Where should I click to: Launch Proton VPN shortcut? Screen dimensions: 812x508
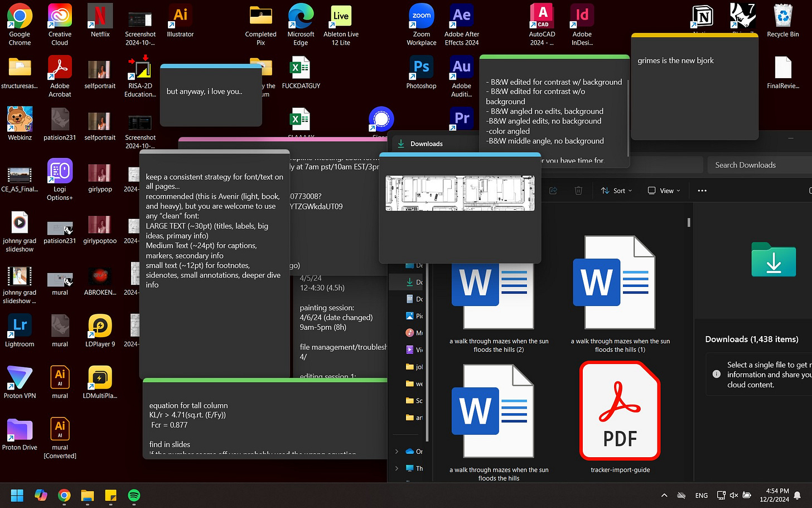pyautogui.click(x=20, y=382)
